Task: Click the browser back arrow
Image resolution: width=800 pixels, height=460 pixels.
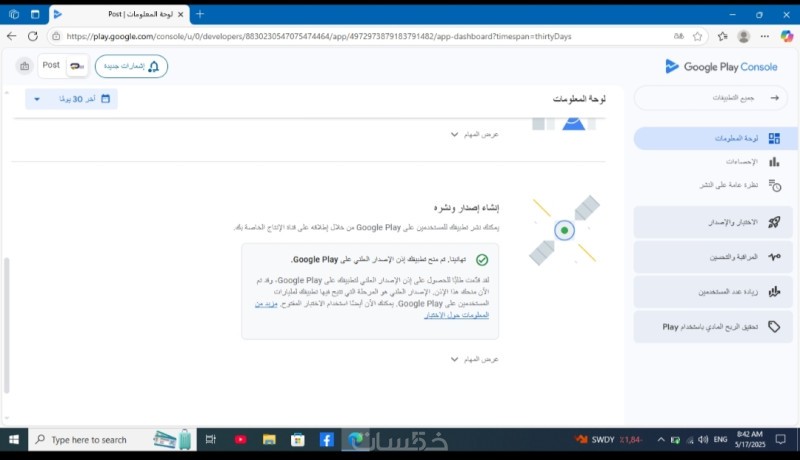Action: point(11,36)
